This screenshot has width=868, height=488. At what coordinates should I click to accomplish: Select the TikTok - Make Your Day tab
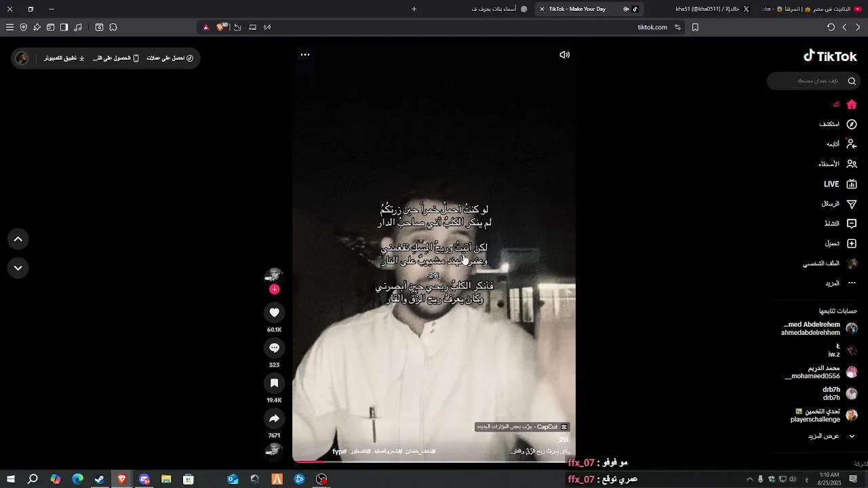tap(589, 9)
